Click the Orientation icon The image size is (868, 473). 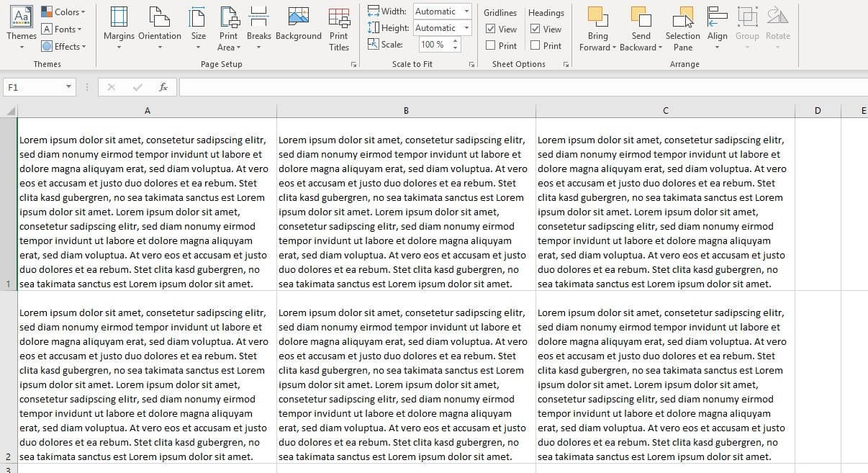tap(159, 22)
